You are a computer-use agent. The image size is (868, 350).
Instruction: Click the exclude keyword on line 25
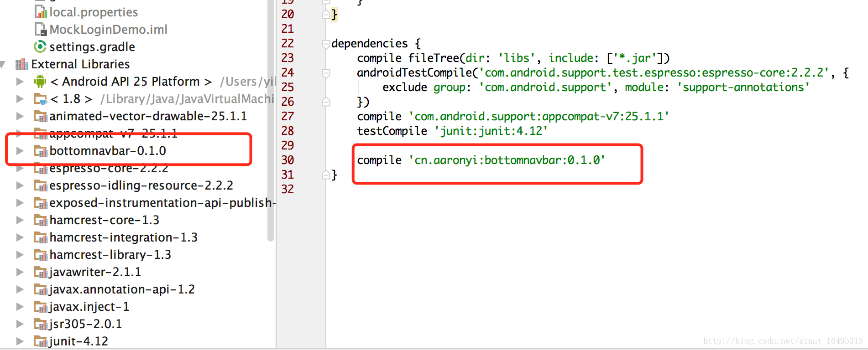pos(405,87)
